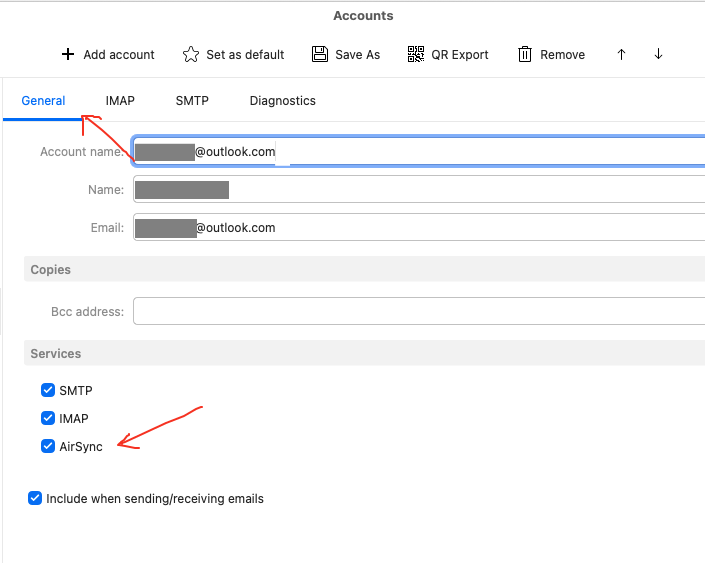Open QR Export from the toolbar
Screen dimensions: 705x563
coord(448,54)
